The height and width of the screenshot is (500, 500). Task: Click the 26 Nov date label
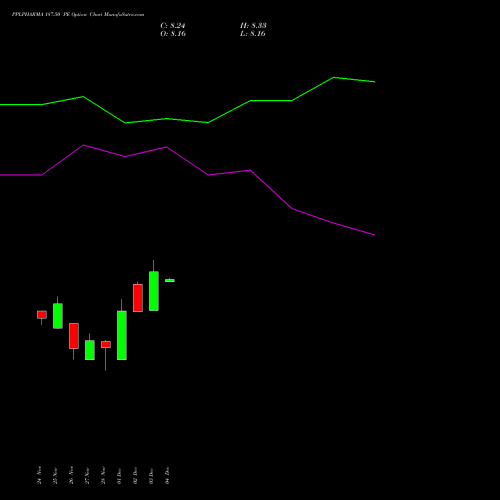click(71, 475)
